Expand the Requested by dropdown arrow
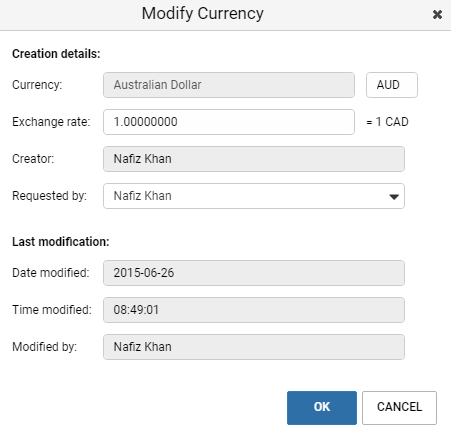This screenshot has height=430, width=451. pyautogui.click(x=394, y=197)
